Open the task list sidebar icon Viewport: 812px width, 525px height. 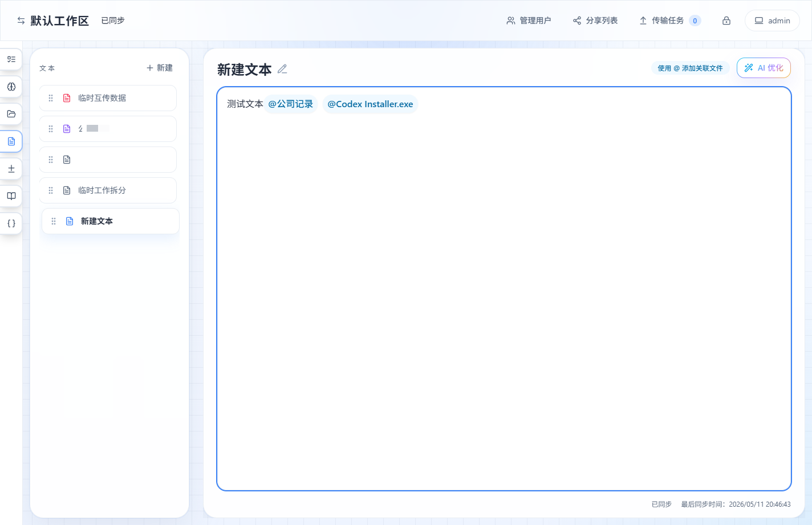click(11, 59)
